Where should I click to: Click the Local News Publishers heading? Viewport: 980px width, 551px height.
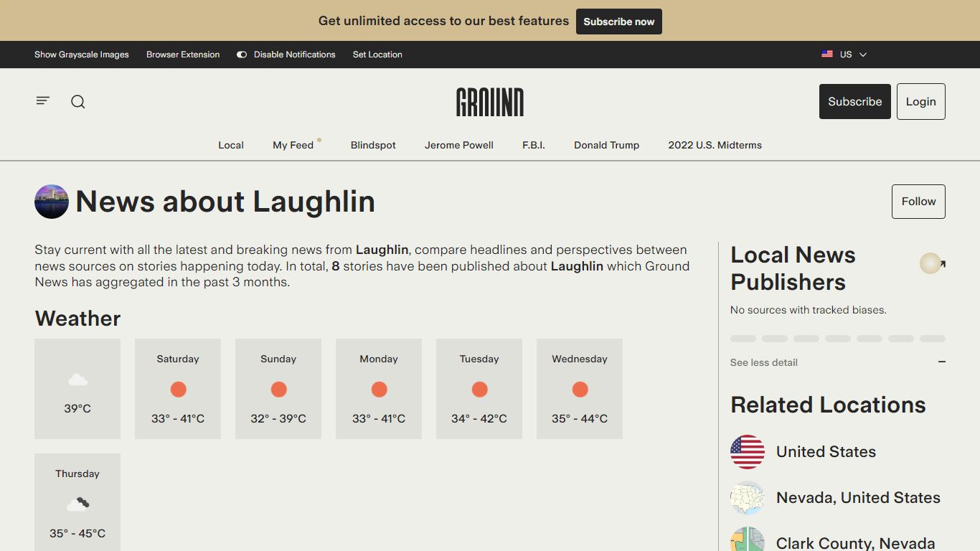793,268
